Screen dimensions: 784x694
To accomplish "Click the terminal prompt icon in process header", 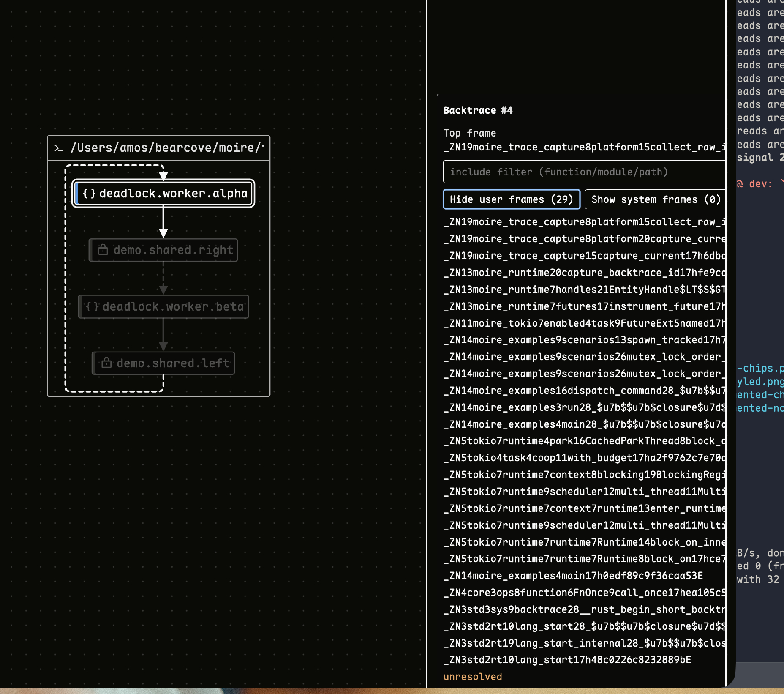I will click(x=59, y=148).
